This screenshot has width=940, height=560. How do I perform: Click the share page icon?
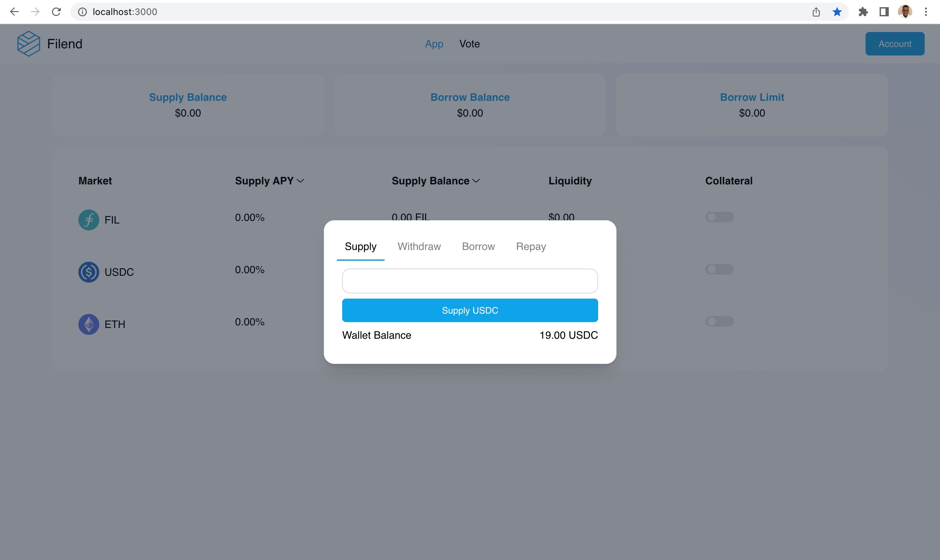click(x=816, y=12)
